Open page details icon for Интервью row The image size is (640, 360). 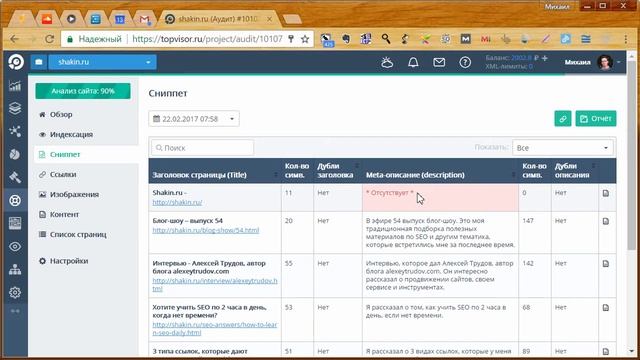pyautogui.click(x=606, y=264)
